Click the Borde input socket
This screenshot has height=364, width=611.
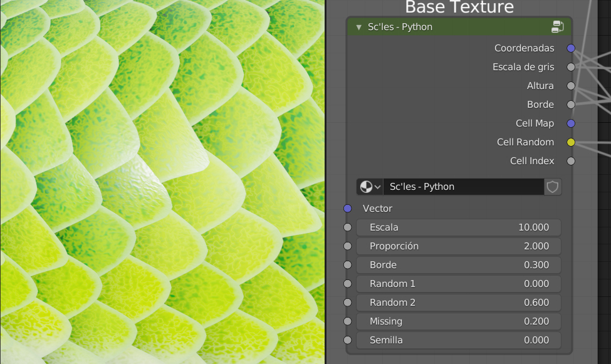coord(348,265)
